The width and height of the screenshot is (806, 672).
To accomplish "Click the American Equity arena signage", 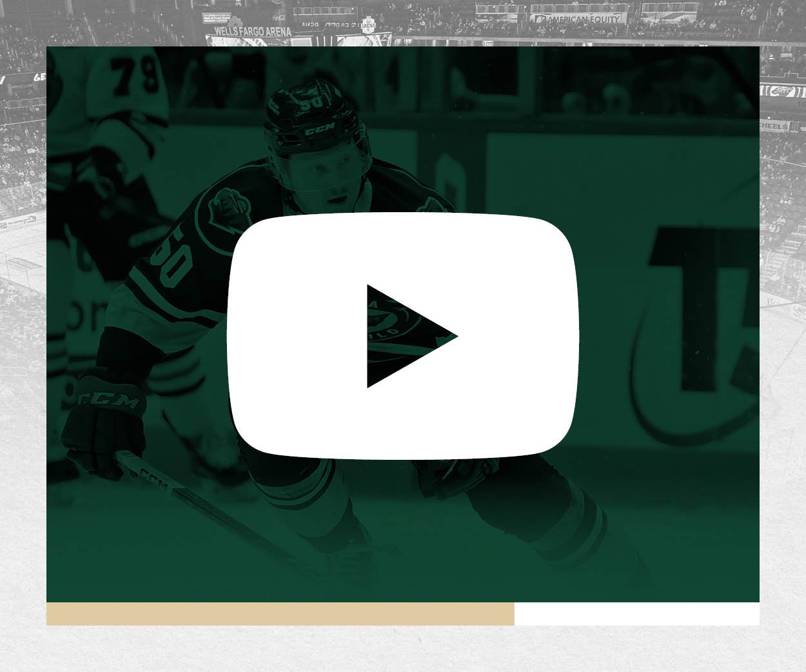I will pos(579,19).
